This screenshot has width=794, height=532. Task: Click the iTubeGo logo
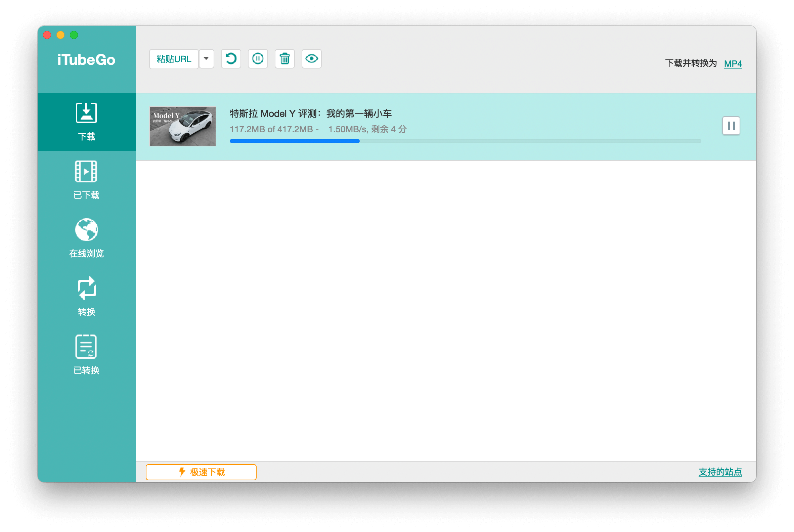[86, 60]
